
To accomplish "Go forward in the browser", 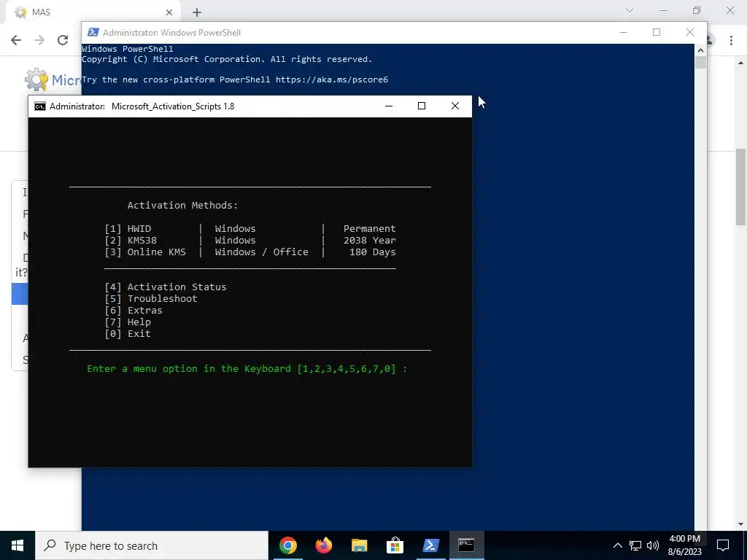I will (x=39, y=40).
